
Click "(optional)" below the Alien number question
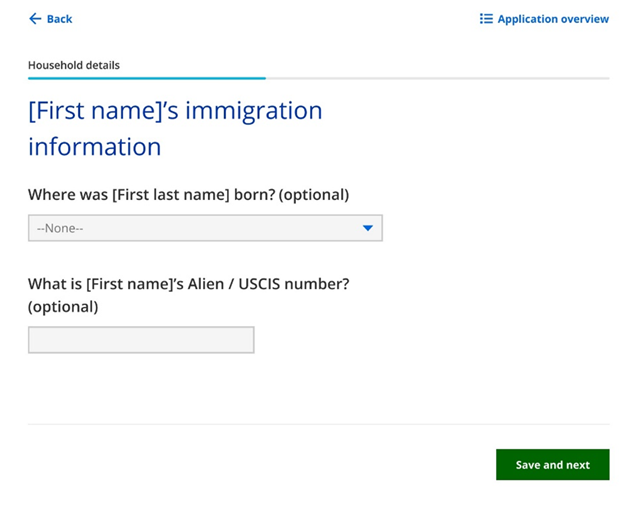point(63,307)
